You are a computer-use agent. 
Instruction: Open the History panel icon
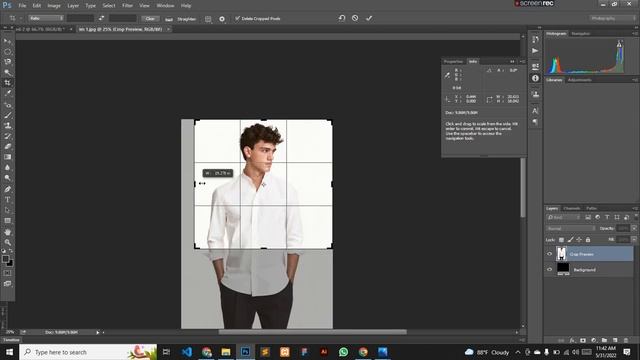point(535,40)
